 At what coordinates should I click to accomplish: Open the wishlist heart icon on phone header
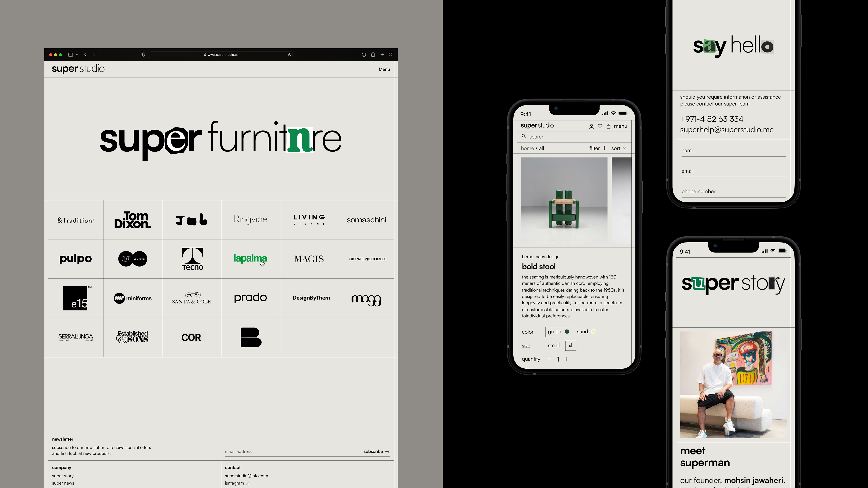[x=600, y=126]
